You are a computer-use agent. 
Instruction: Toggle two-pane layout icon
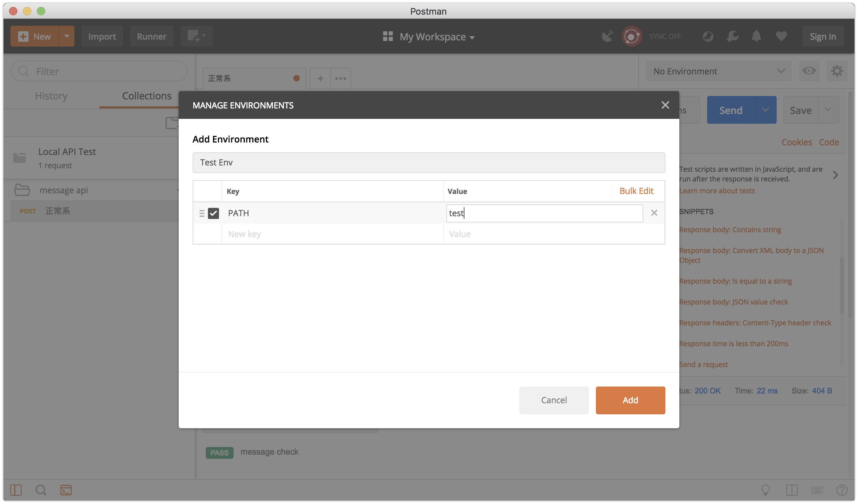click(x=792, y=490)
